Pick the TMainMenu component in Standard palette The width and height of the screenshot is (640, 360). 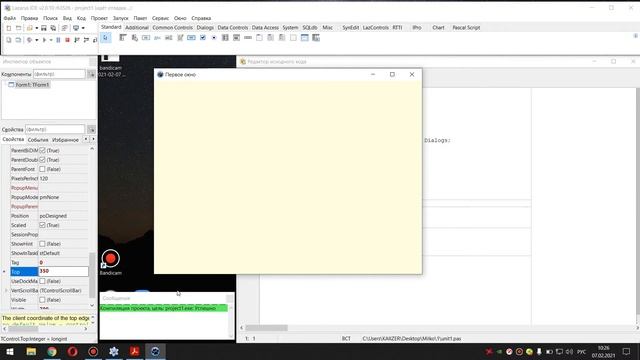pos(122,38)
